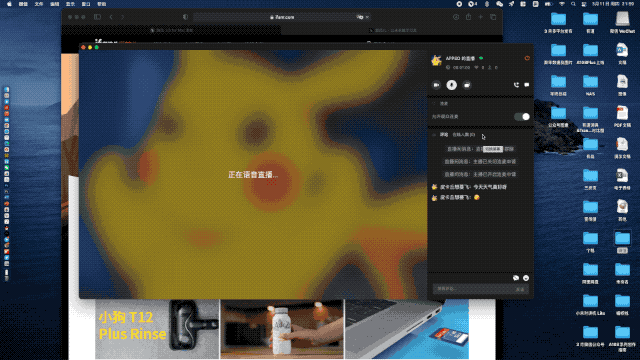This screenshot has height=360, width=640.
Task: Click the camera video icon in live panel
Action: click(x=436, y=85)
